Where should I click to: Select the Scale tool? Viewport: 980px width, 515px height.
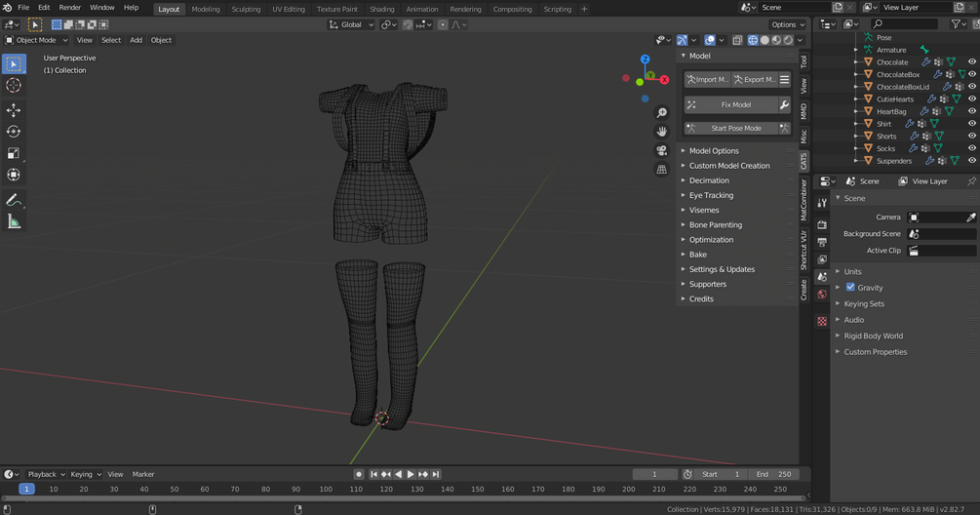(14, 153)
